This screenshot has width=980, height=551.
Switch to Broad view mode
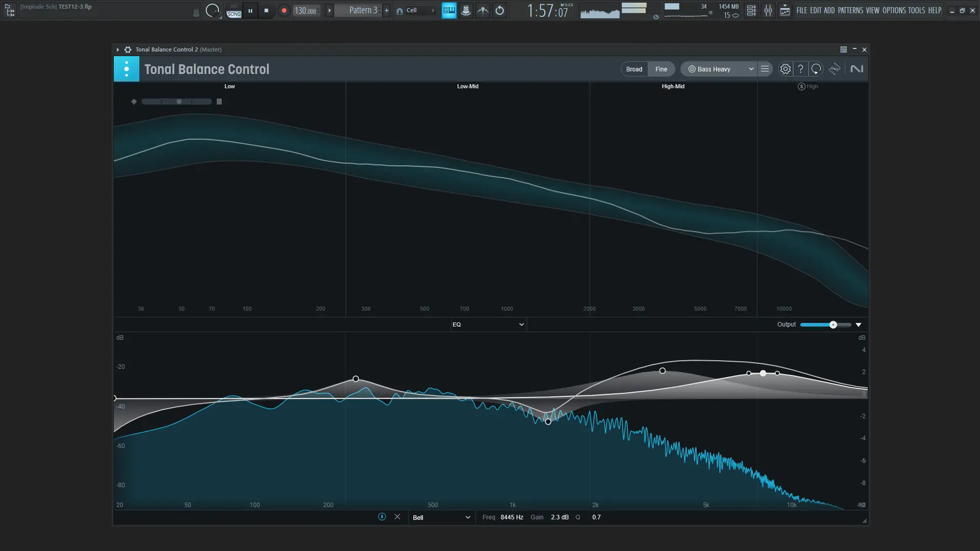(x=634, y=69)
